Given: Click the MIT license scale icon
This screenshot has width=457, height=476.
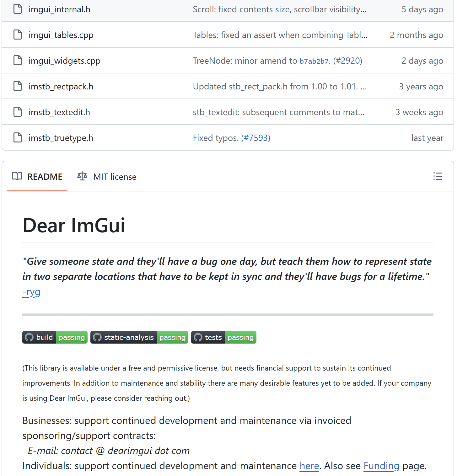Looking at the screenshot, I should click(x=82, y=176).
